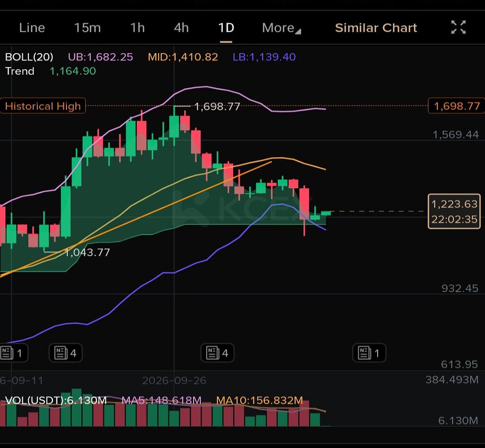The height and width of the screenshot is (448, 485).
Task: Click the BOLL(20) indicator label
Action: point(29,57)
